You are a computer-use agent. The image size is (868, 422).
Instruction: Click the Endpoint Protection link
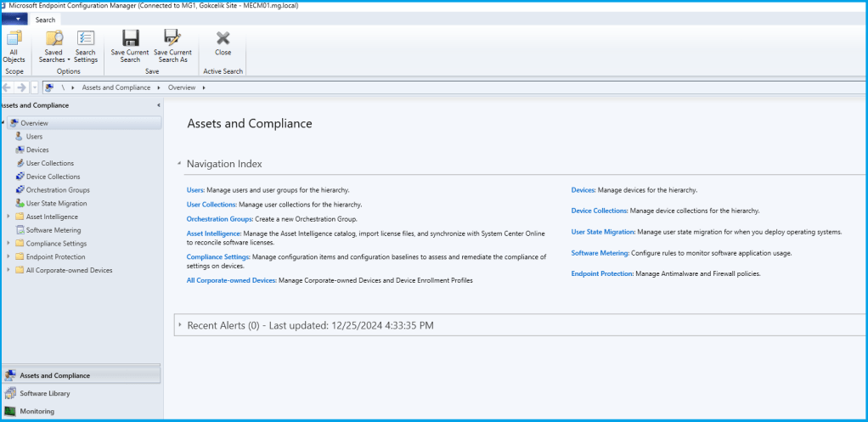(602, 273)
